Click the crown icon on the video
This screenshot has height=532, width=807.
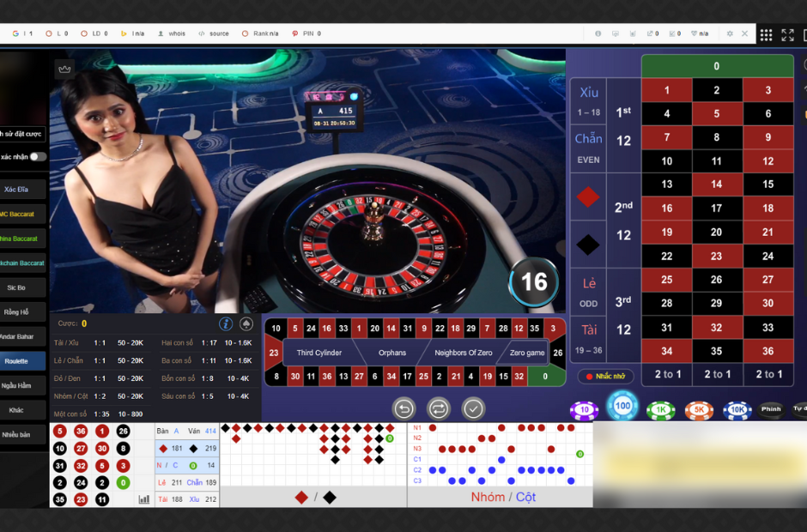pos(64,69)
